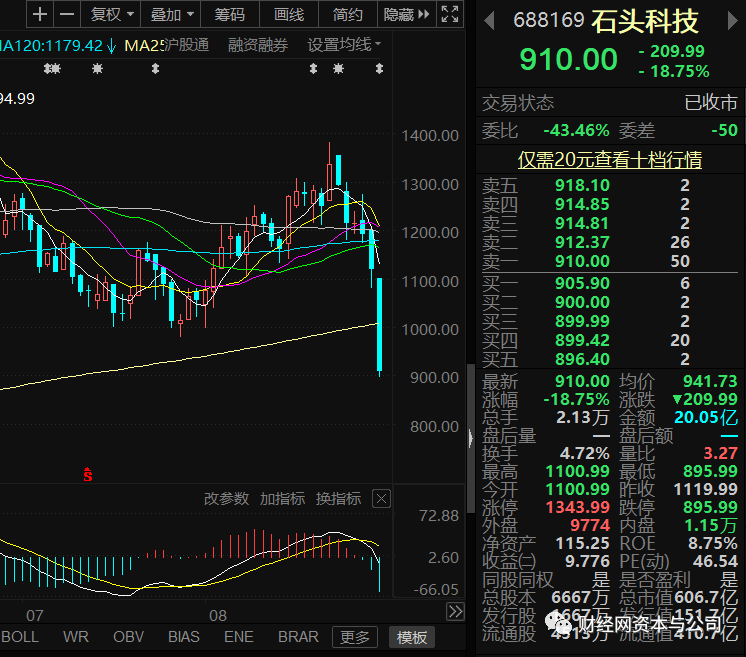Click 买五 price 896.40
This screenshot has width=746, height=657.
tap(582, 359)
